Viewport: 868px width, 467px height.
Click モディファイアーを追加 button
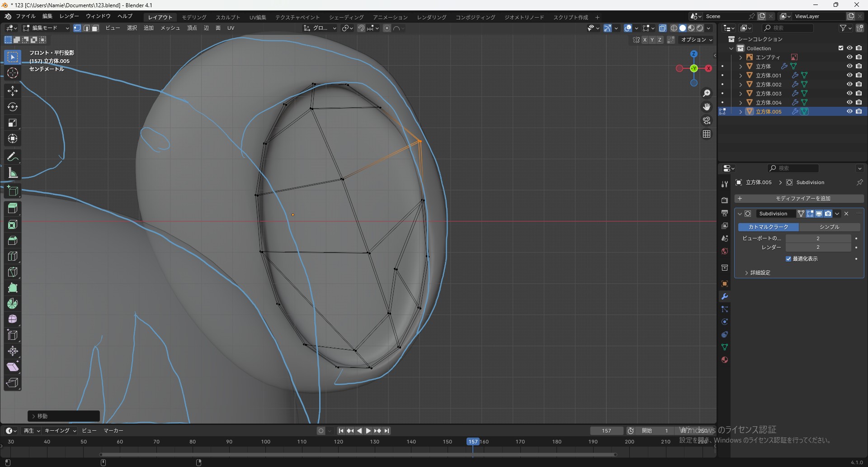click(799, 199)
